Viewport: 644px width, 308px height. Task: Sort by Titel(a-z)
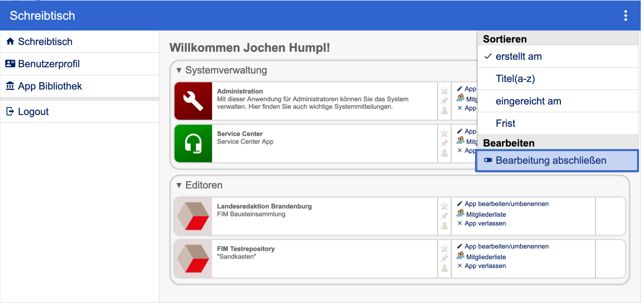(515, 79)
